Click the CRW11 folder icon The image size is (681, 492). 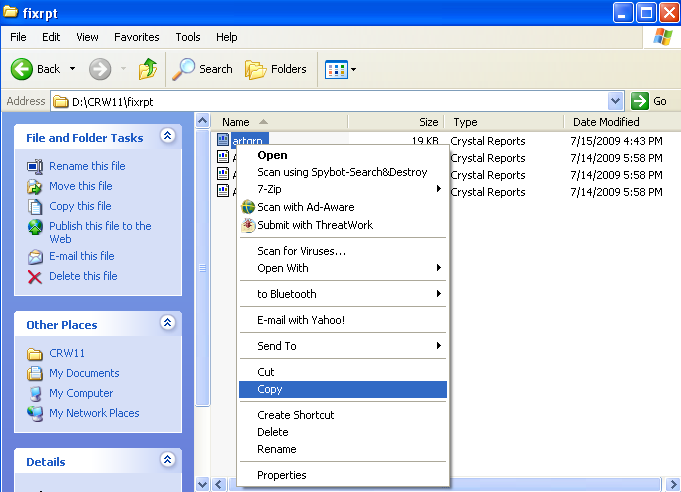(35, 354)
